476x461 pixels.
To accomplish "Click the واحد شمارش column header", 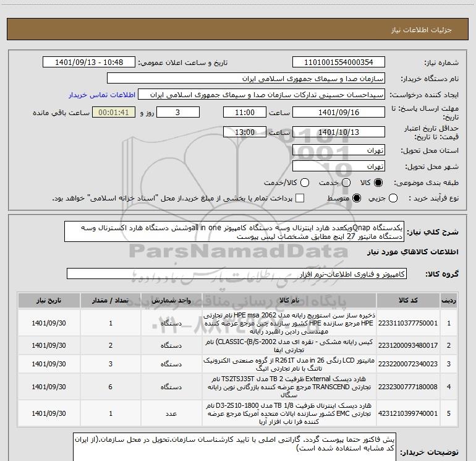I will tap(171, 300).
